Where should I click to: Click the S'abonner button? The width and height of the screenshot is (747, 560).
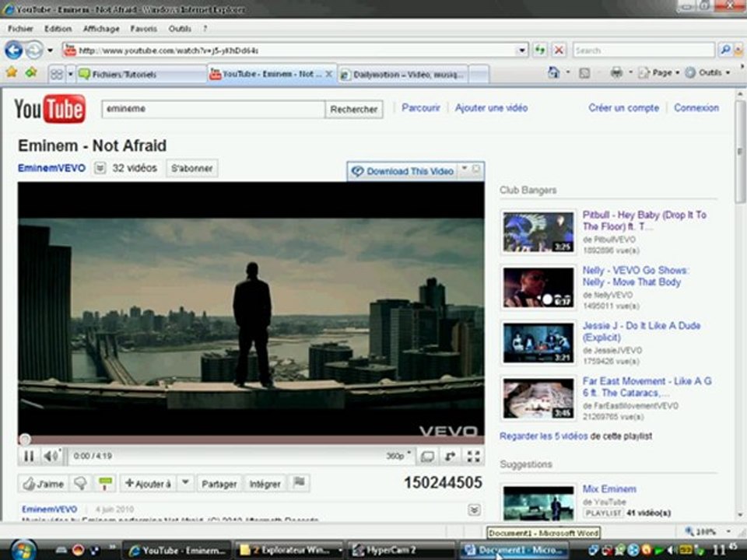(x=192, y=168)
